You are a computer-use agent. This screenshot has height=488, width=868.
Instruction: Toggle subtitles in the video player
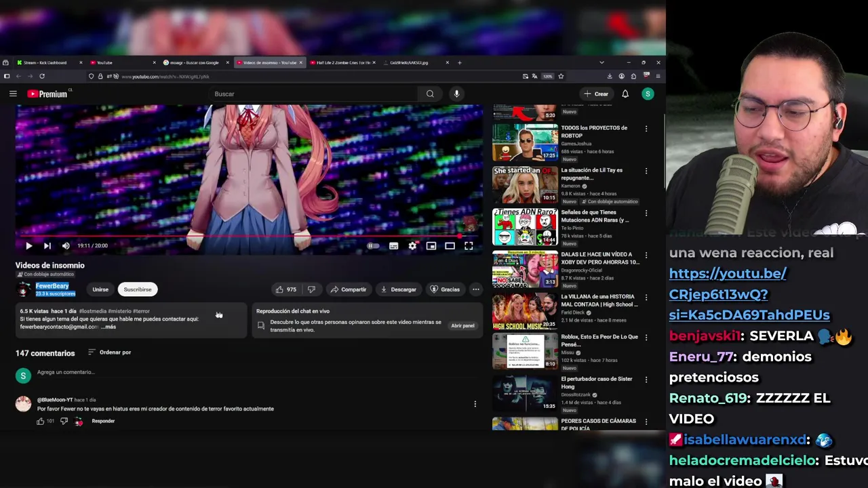393,246
